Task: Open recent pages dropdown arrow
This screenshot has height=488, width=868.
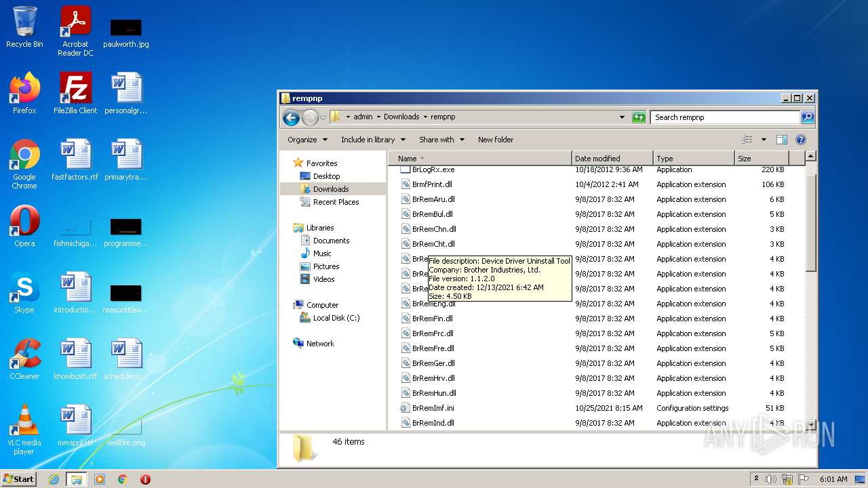Action: click(323, 117)
